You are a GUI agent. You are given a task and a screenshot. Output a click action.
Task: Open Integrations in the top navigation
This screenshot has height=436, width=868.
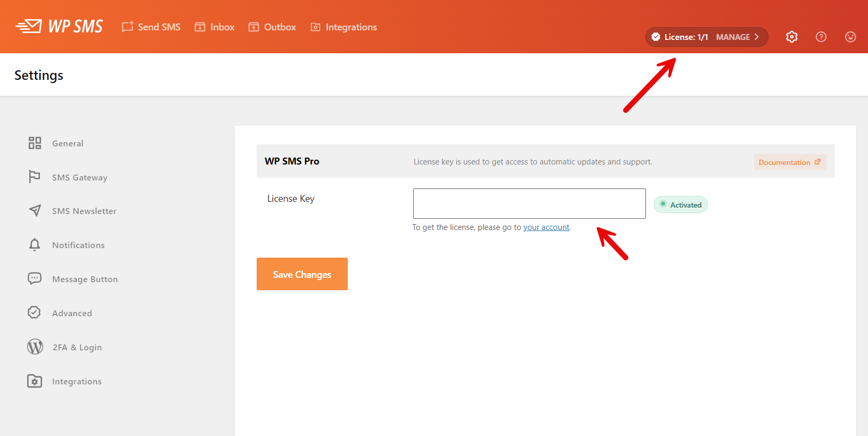344,27
